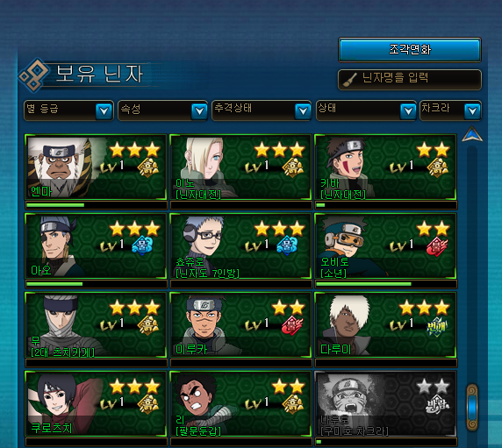The height and width of the screenshot is (448, 502).
Task: Select the 무 [2대 츠치카게] card
Action: point(96,325)
